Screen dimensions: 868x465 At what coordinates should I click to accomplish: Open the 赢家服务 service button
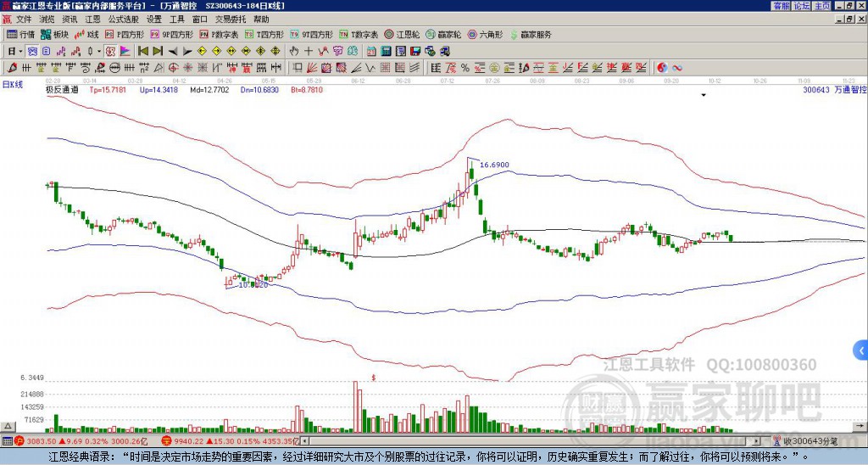tap(531, 34)
